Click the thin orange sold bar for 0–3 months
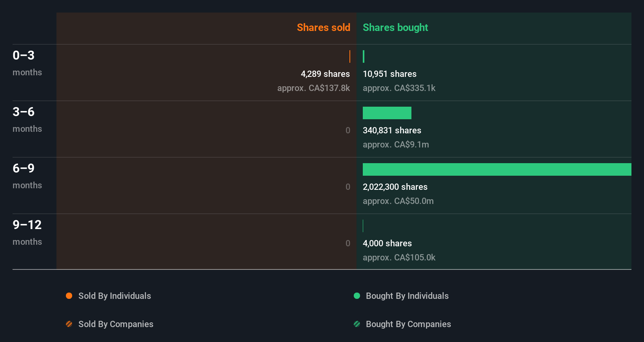Viewport: 644px width, 342px height. click(349, 56)
